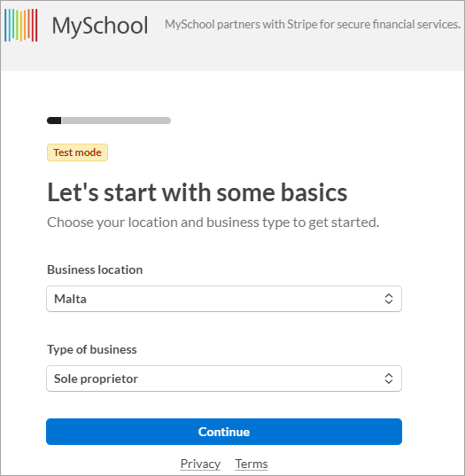This screenshot has height=476, width=465.
Task: Click the word Stripe in the header banner
Action: tap(301, 25)
